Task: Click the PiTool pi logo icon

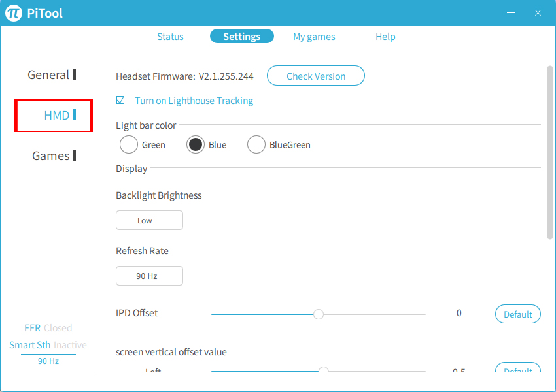Action: [x=14, y=13]
